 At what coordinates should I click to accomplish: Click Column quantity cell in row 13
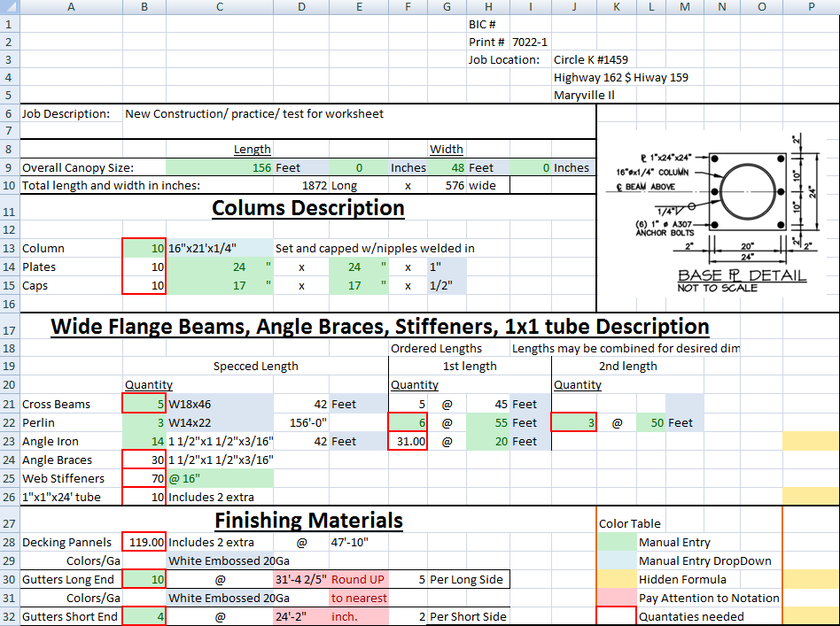(144, 249)
